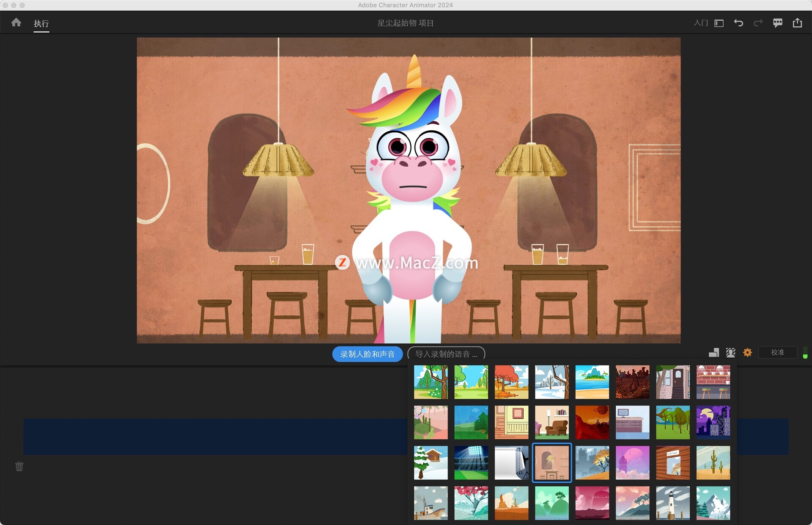
Task: Choose the brownstone doorstep background
Action: pyautogui.click(x=673, y=382)
